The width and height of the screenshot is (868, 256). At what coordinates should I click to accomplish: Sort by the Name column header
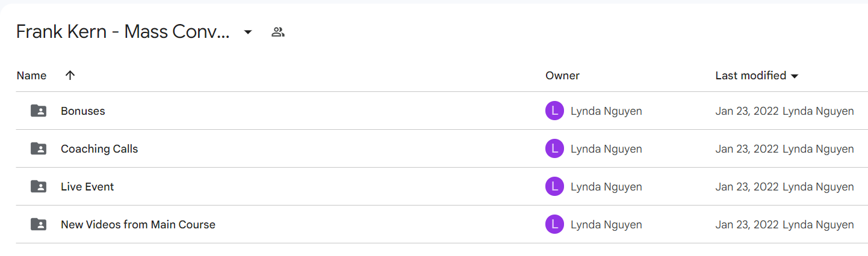coord(31,75)
